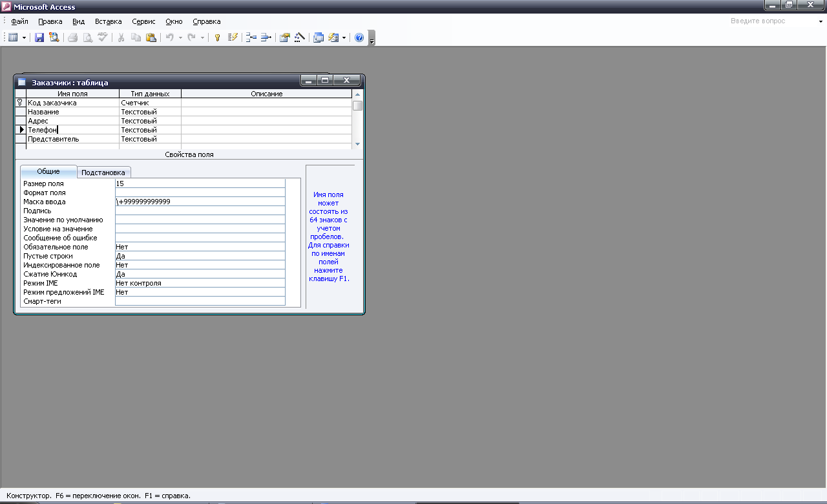
Task: Open the Properties toolbar icon
Action: [284, 37]
